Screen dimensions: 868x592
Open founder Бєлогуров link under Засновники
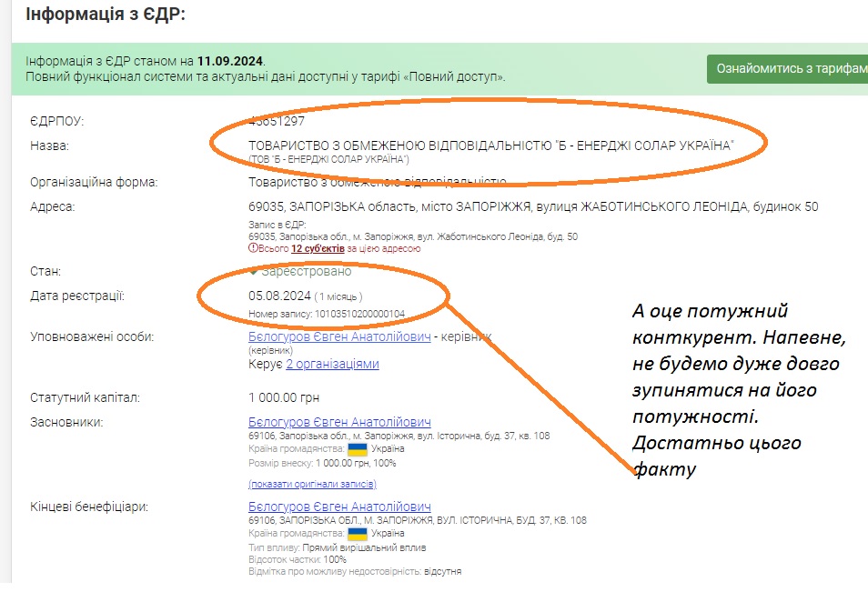pos(339,422)
